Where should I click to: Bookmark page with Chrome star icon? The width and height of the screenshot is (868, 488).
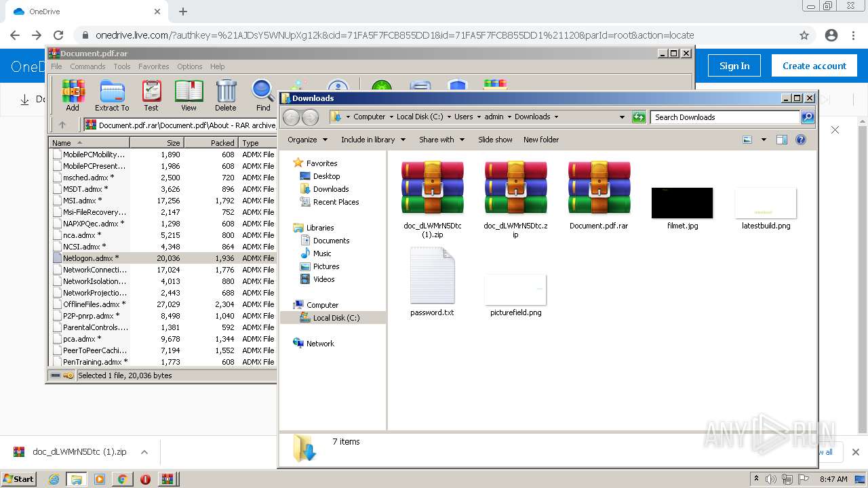pyautogui.click(x=804, y=35)
